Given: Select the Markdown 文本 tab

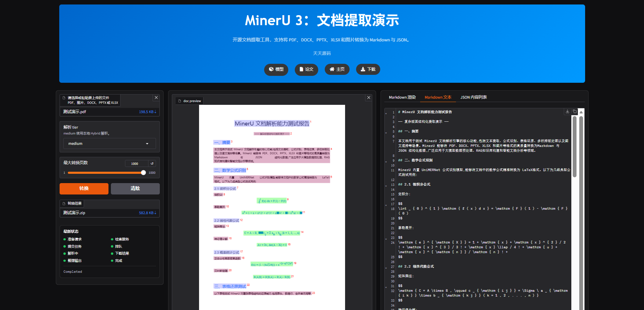Looking at the screenshot, I should pyautogui.click(x=438, y=97).
